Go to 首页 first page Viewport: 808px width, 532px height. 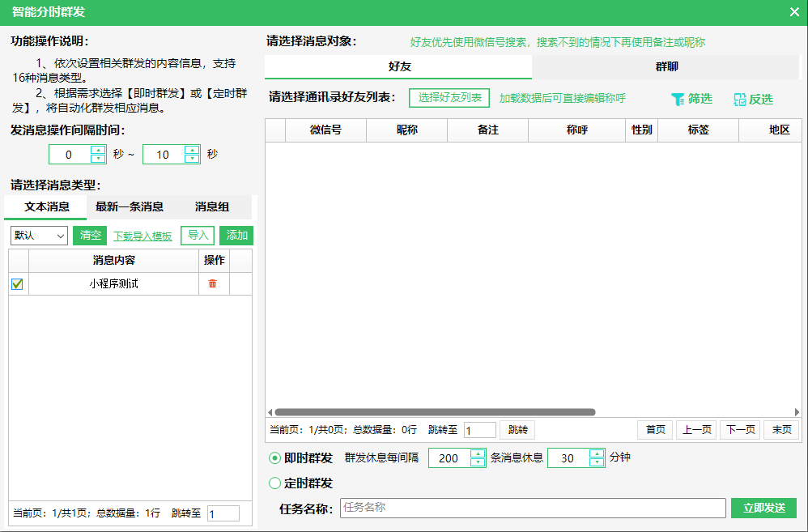[x=656, y=429]
